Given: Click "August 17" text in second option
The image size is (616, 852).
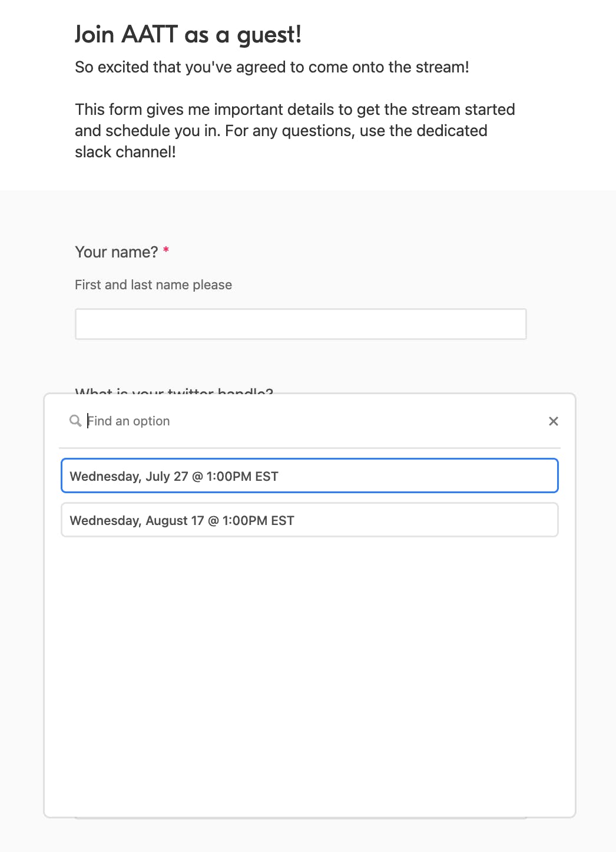Looking at the screenshot, I should point(175,520).
